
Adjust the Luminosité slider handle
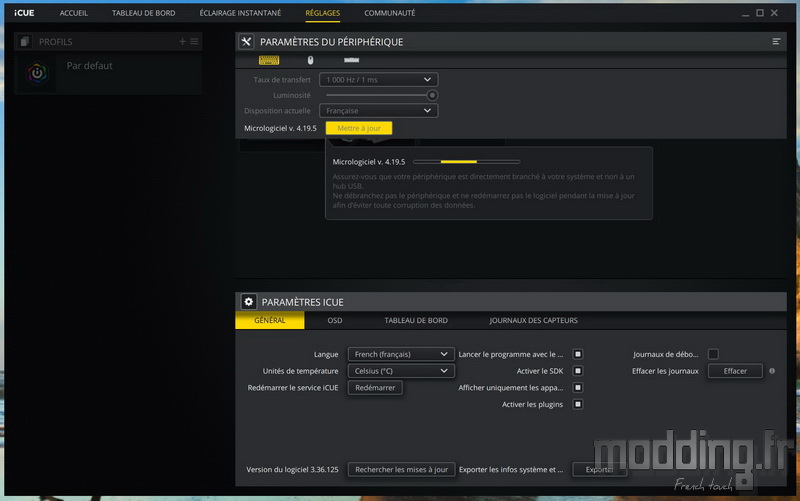(432, 95)
